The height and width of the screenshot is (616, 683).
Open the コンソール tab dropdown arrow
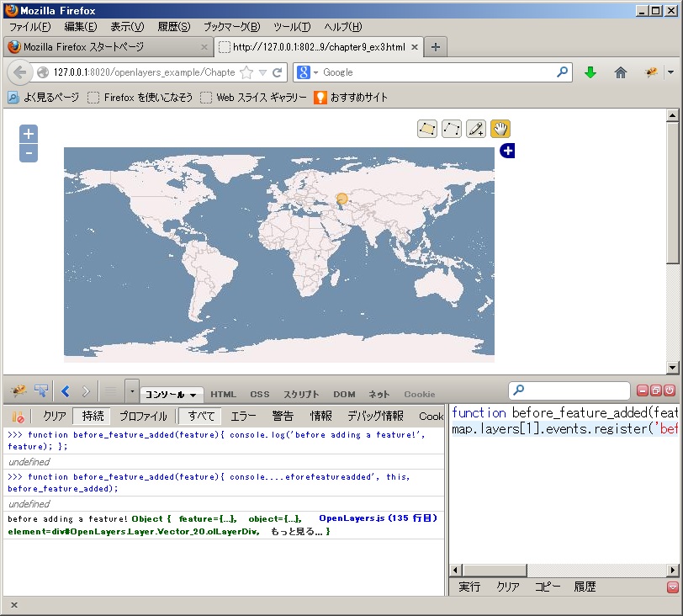[193, 395]
